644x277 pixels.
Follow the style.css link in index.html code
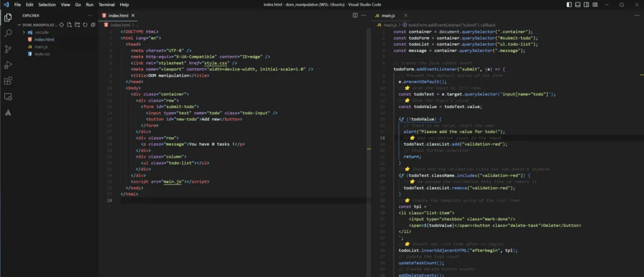tap(216, 63)
